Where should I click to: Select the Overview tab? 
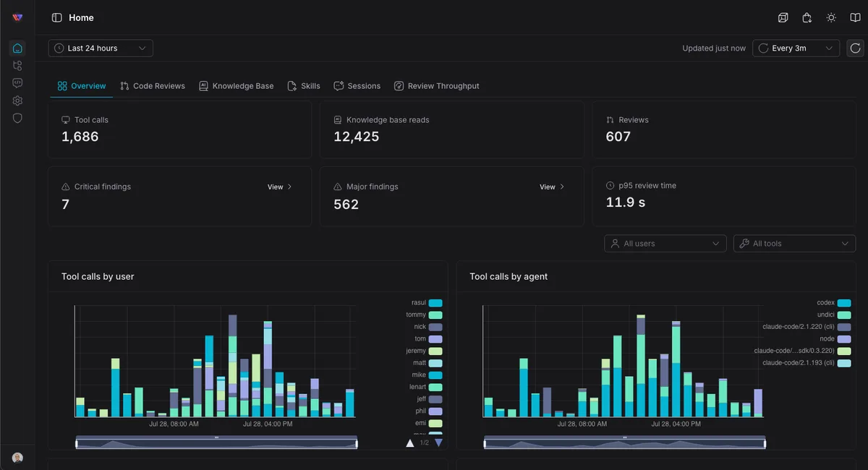click(82, 86)
